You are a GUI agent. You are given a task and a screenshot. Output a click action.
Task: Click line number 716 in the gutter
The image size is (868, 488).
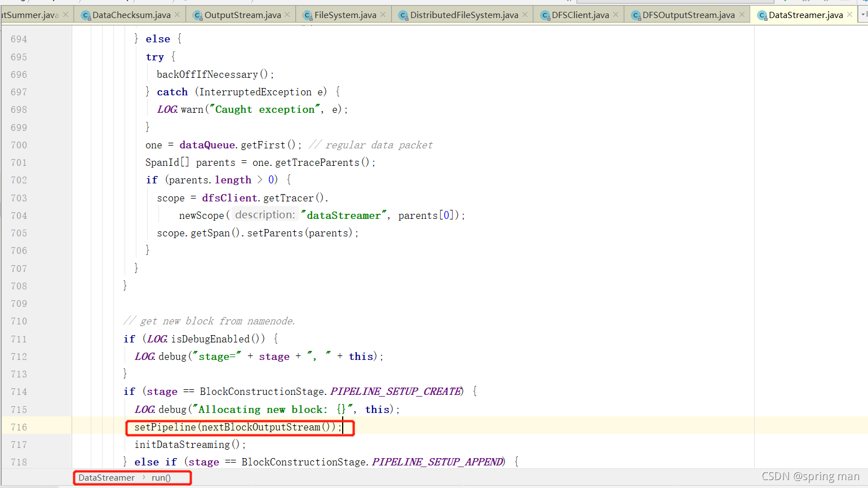coord(19,427)
